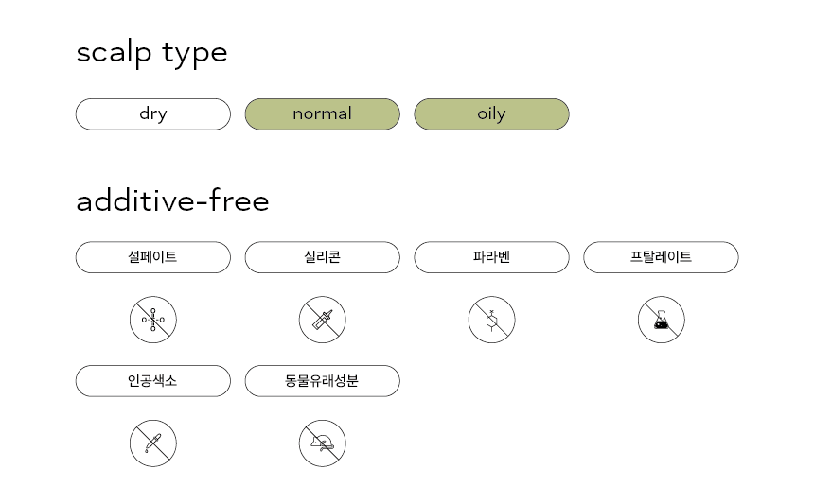This screenshot has width=814, height=504.
Task: Click the text 'dry' inside the white pill
Action: [x=153, y=114]
